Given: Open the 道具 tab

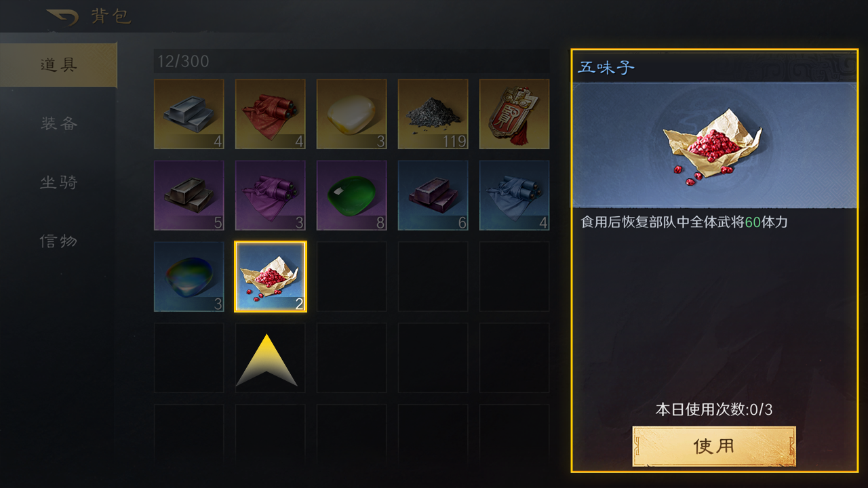Looking at the screenshot, I should click(58, 65).
